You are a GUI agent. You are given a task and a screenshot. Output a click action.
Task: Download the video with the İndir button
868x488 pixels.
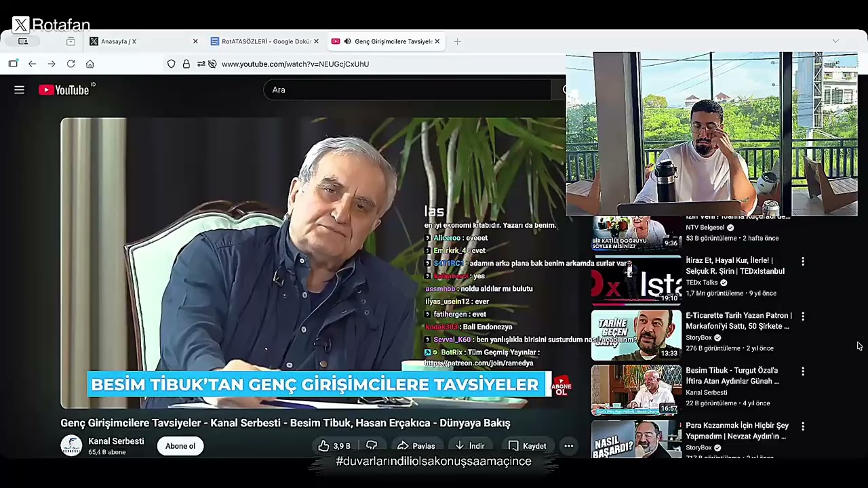point(469,445)
